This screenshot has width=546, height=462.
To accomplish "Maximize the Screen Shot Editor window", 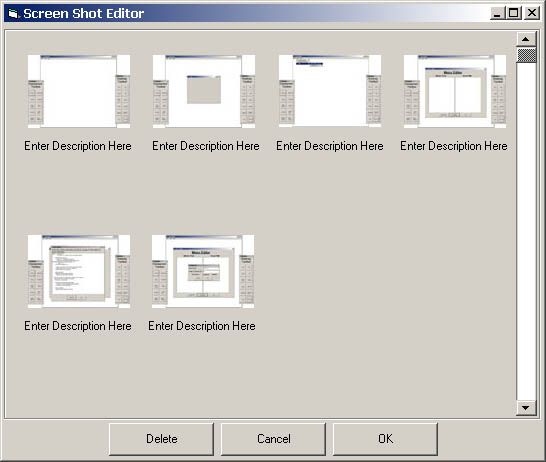I will pos(514,13).
